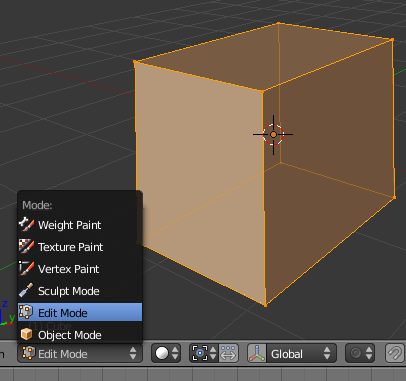
Task: Select Vertex Paint in the Mode list
Action: [x=80, y=269]
